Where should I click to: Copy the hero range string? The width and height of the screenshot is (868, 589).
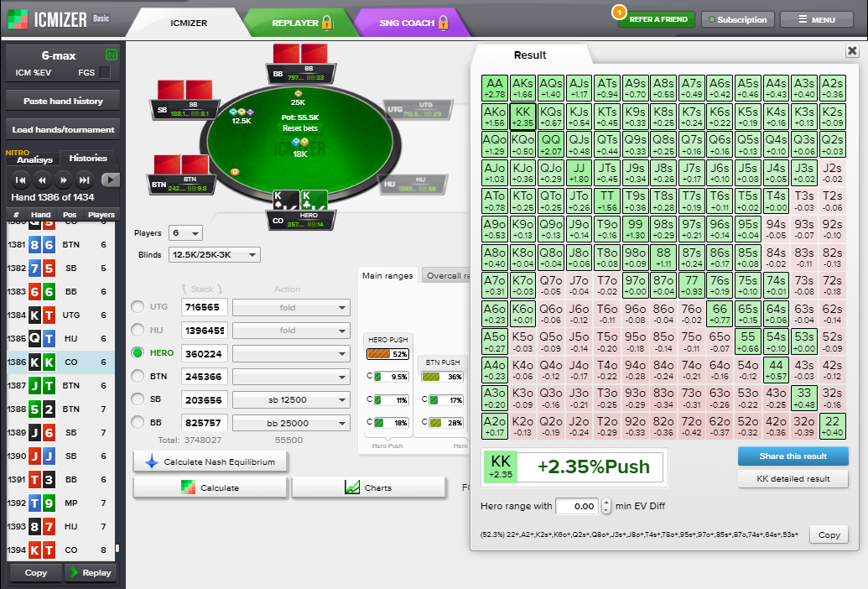829,534
